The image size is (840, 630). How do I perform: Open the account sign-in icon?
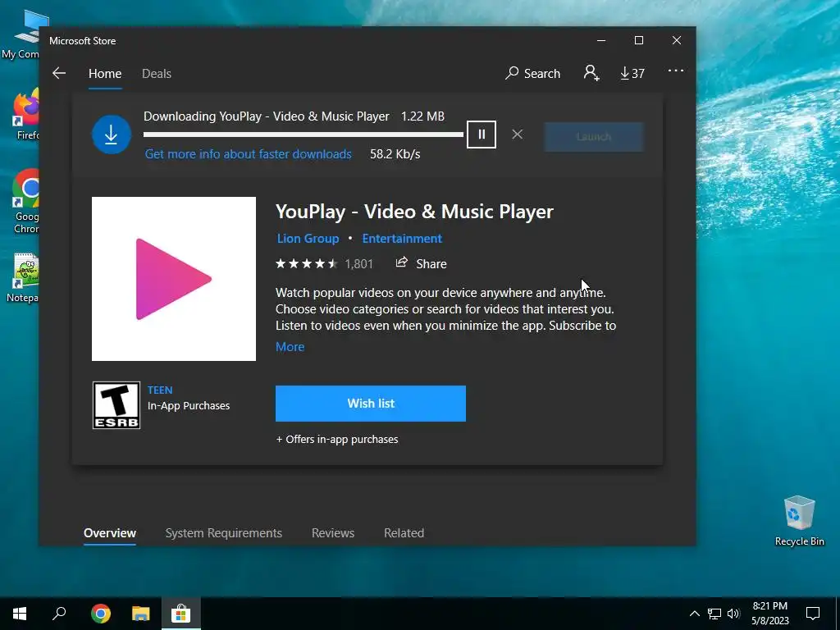point(591,73)
